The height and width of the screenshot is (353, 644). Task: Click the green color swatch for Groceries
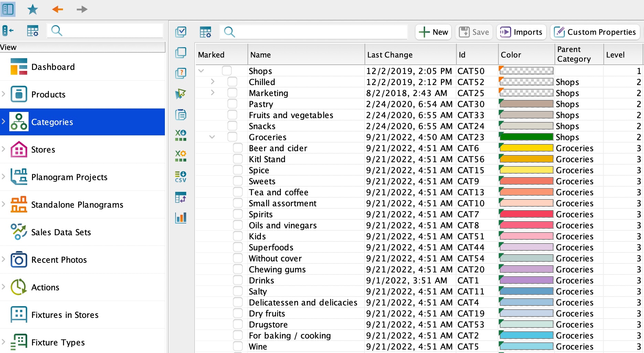[526, 137]
